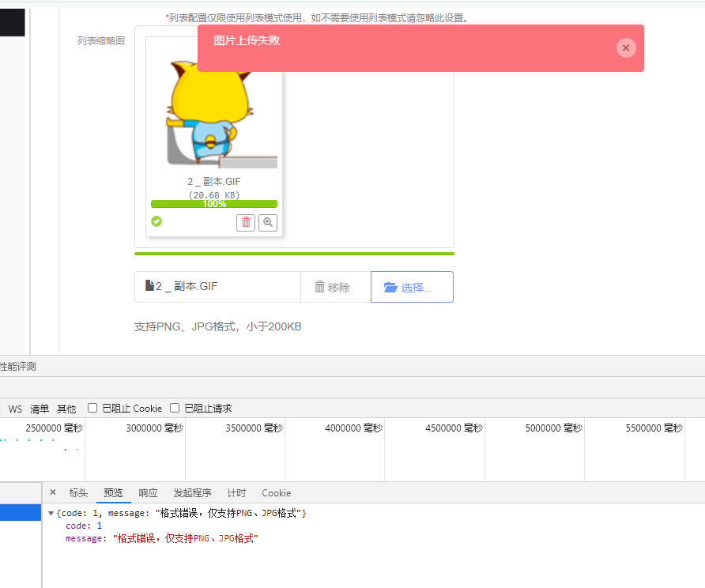Click thumbnail caption 2 _ 副本.GIF
705x588 pixels.
pos(214,182)
